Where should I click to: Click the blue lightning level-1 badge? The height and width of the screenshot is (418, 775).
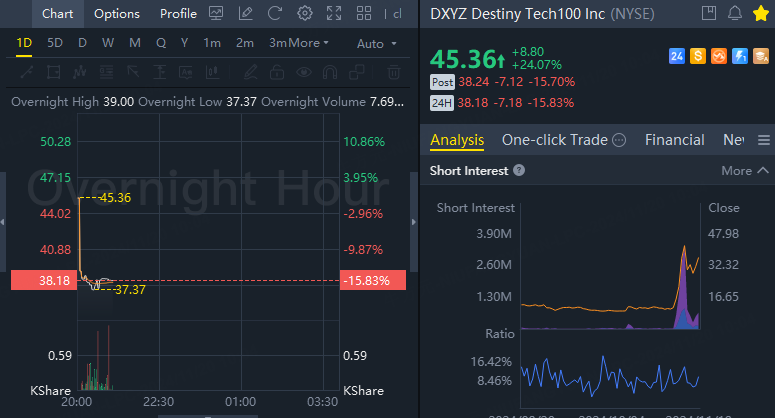pos(740,56)
